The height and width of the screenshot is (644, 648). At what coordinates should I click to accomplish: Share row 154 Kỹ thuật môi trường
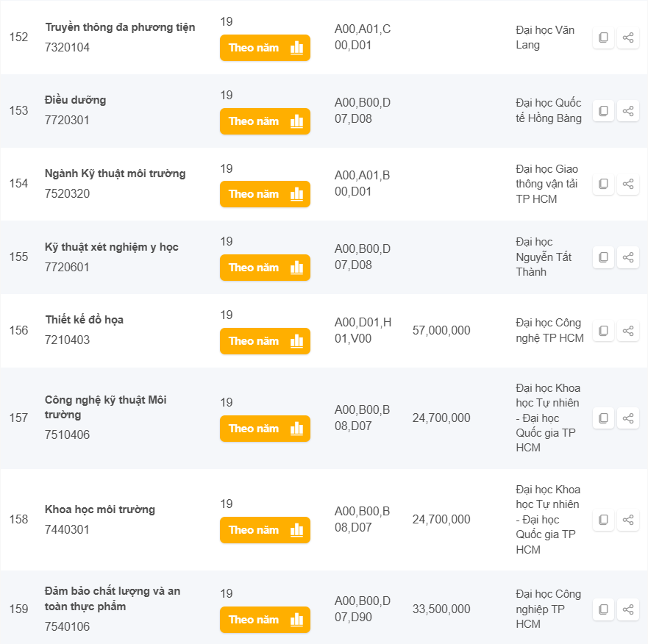click(x=628, y=184)
